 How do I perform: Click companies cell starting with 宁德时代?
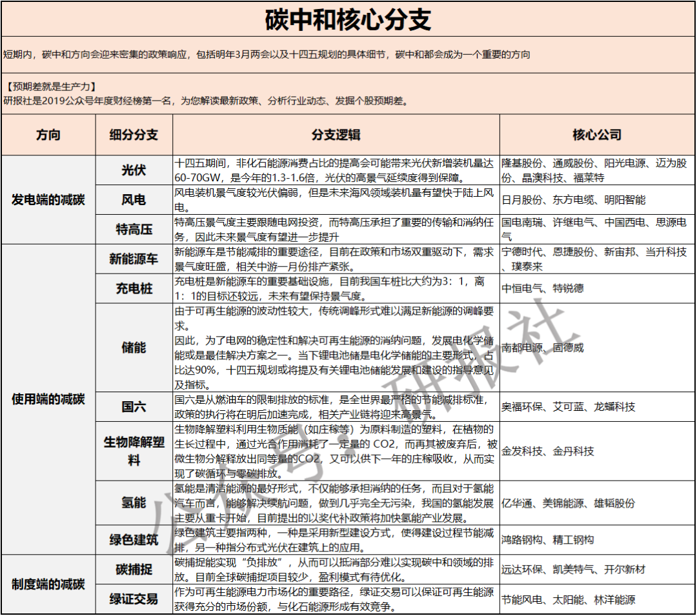(x=597, y=259)
